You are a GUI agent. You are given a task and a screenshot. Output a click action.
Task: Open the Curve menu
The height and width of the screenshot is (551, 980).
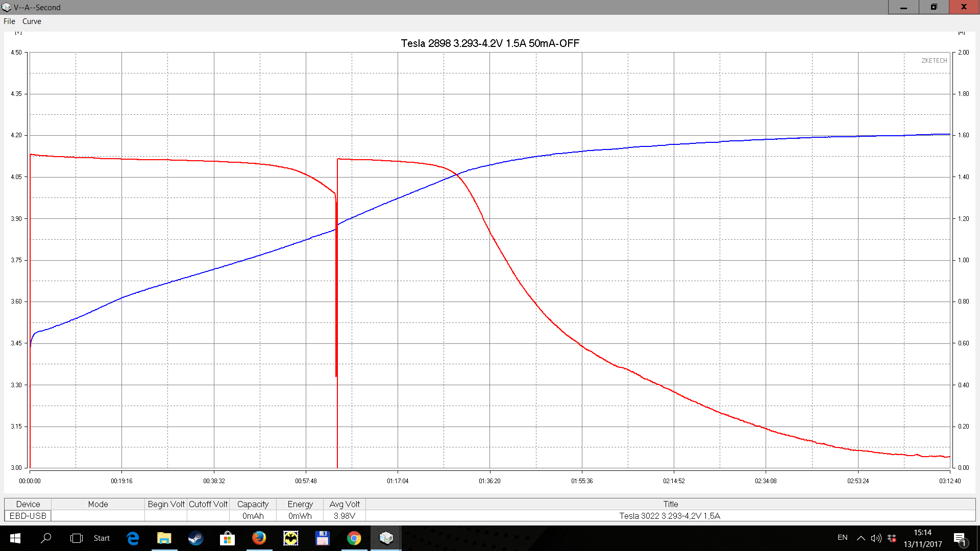(x=32, y=21)
